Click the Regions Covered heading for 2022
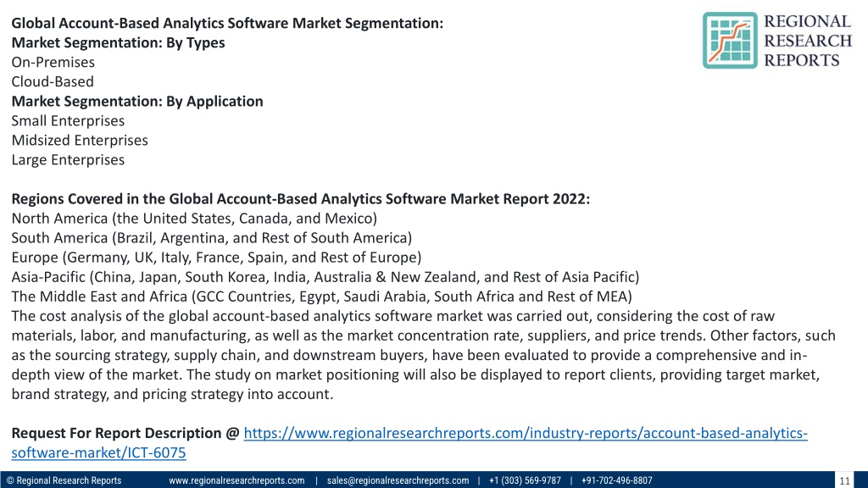The image size is (868, 488). point(301,198)
